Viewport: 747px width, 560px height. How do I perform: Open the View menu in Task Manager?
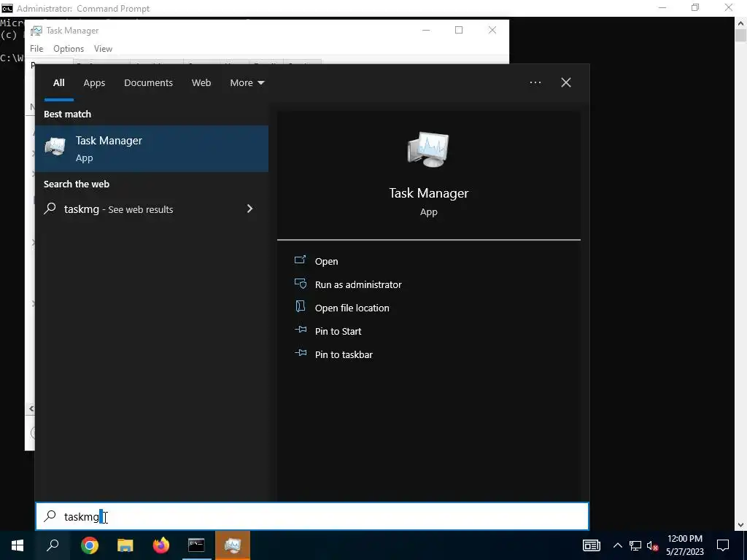point(103,49)
